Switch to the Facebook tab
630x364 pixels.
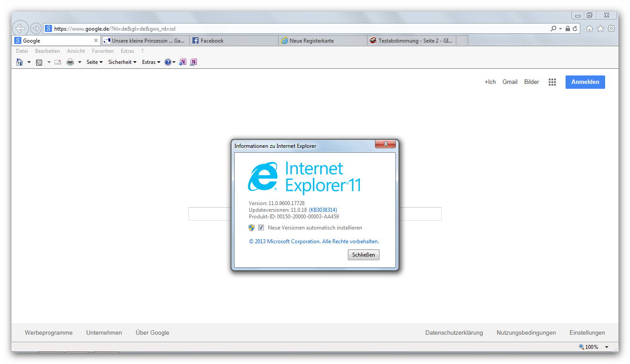pos(234,40)
